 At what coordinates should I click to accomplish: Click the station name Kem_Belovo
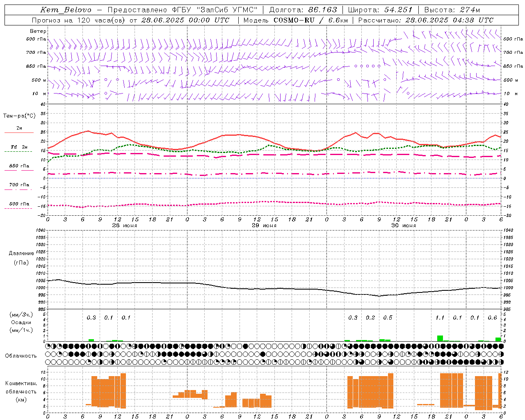(x=66, y=10)
